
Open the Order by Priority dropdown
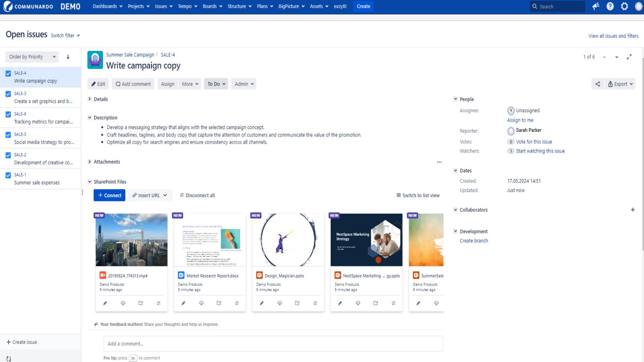[32, 57]
